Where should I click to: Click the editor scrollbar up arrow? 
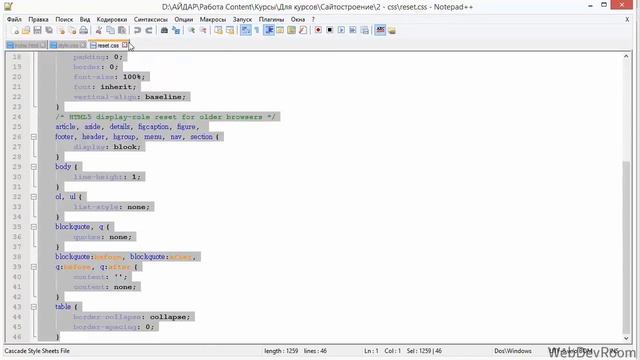click(x=626, y=56)
